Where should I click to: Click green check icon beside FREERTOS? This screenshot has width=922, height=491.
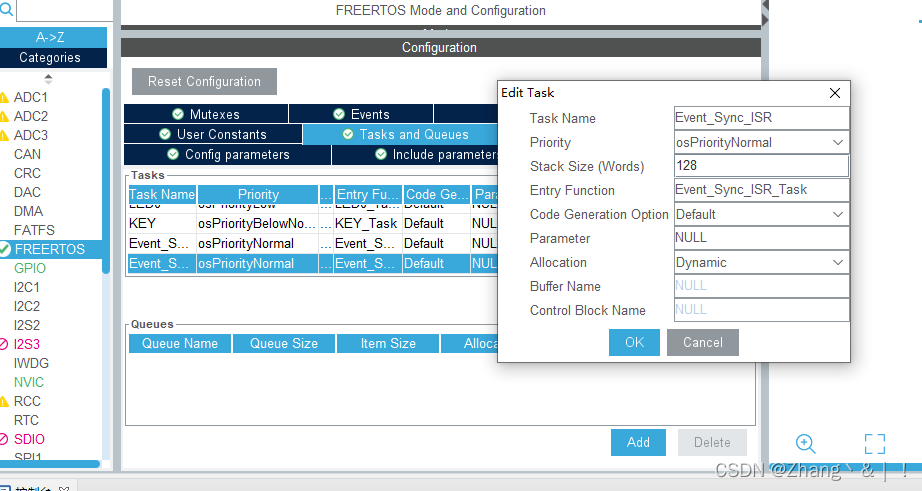5,249
